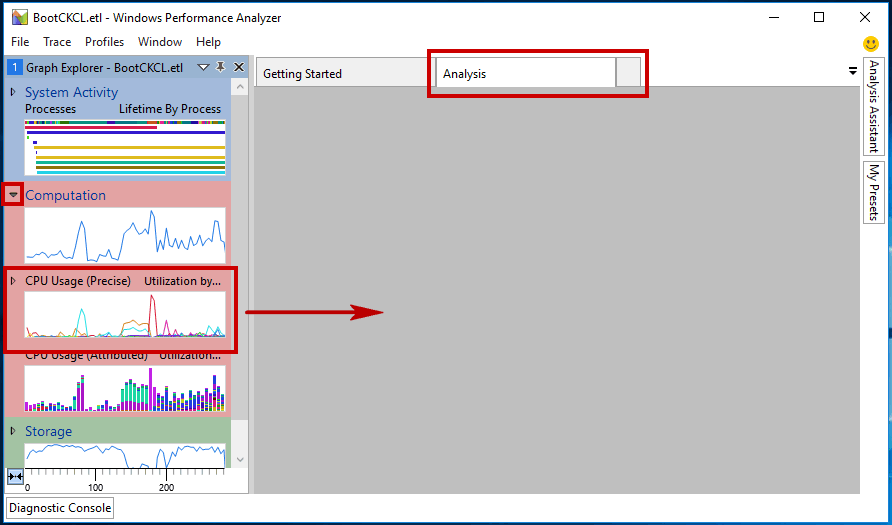Select the Computation heading

click(x=65, y=195)
